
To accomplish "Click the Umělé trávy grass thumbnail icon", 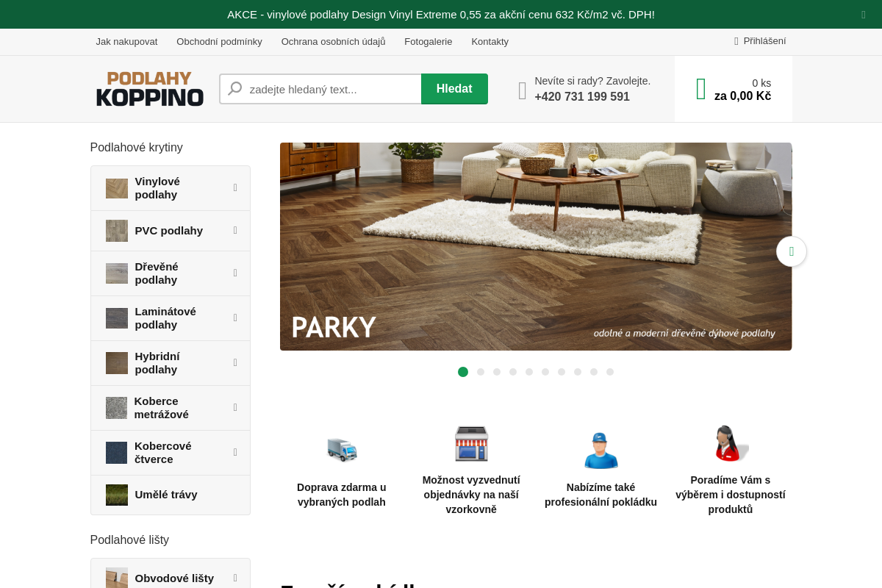I will coord(116,495).
